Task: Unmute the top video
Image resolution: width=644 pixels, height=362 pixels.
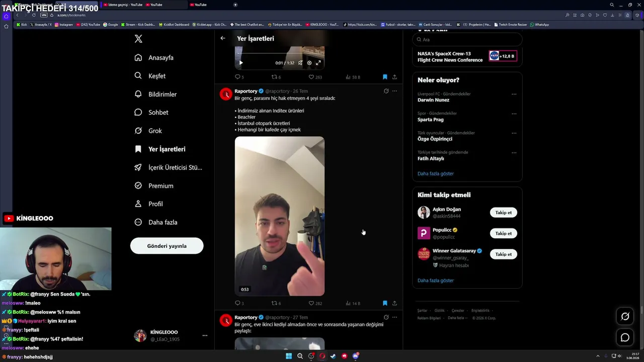Action: pos(300,63)
